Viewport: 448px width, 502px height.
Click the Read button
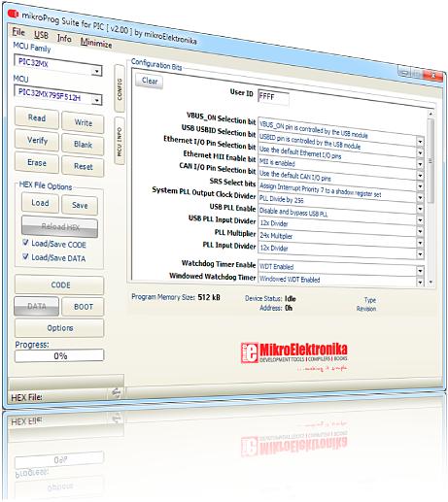(37, 118)
